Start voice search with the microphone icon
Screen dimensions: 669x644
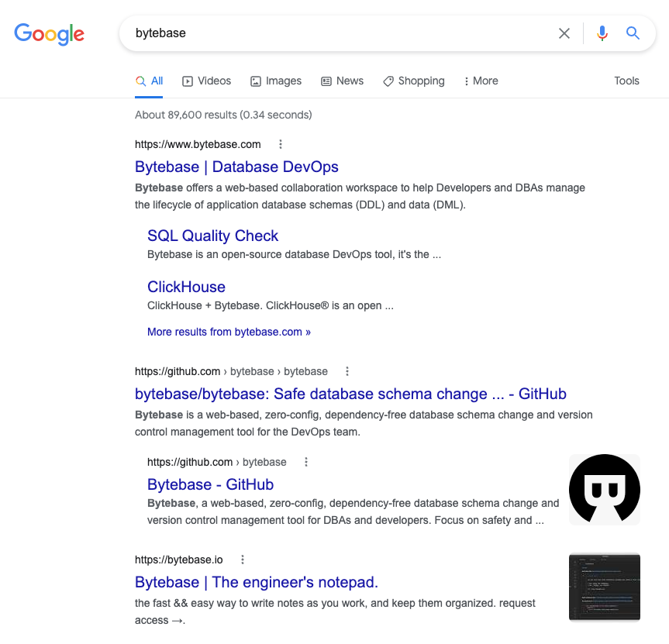(602, 33)
